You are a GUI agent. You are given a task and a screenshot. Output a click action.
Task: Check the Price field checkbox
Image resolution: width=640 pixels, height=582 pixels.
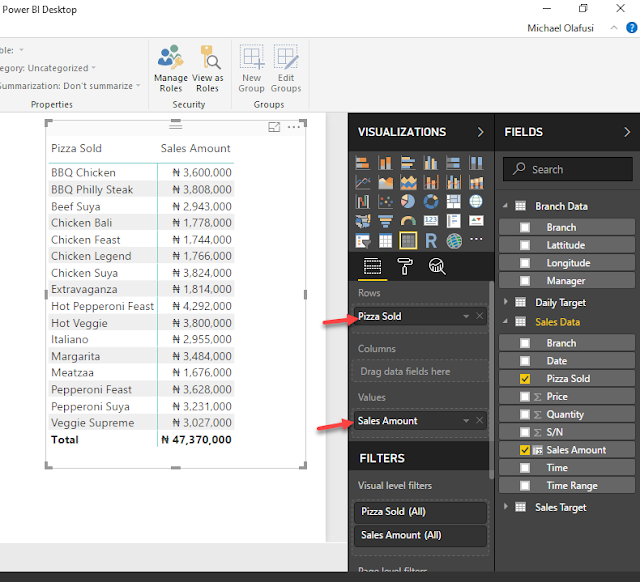click(525, 396)
